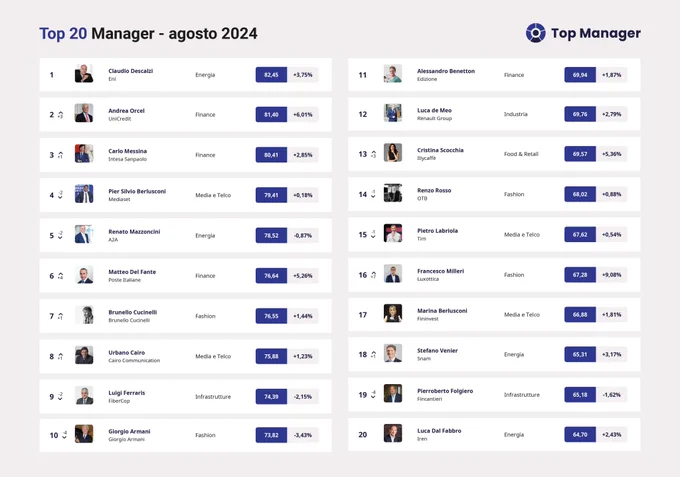Screen dimensions: 680x477
Task: Click the company name Poste Italiane
Action: pyautogui.click(x=124, y=280)
